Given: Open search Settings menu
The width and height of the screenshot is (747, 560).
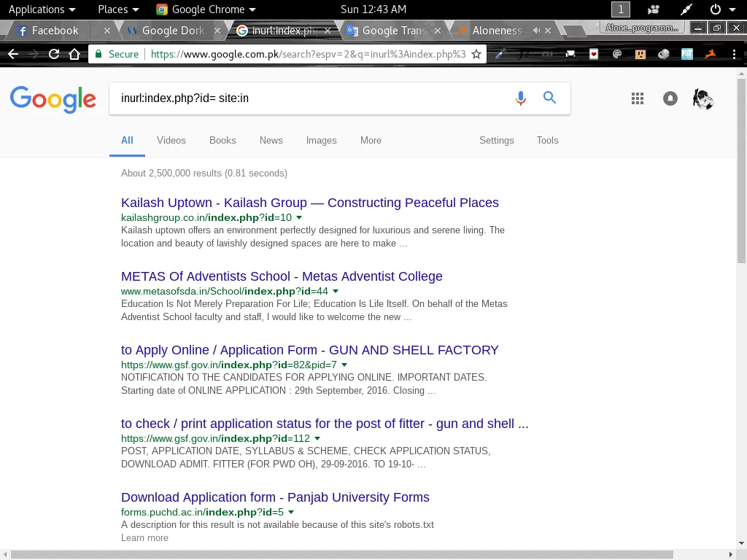Looking at the screenshot, I should tap(496, 141).
